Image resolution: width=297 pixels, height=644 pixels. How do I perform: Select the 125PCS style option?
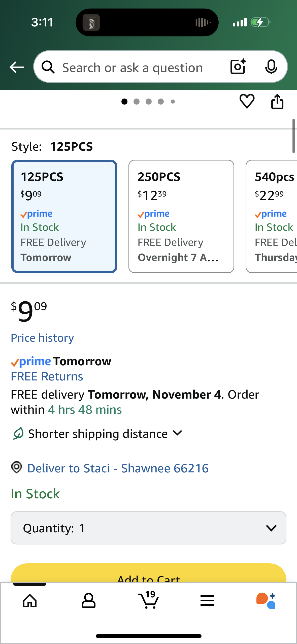tap(64, 216)
